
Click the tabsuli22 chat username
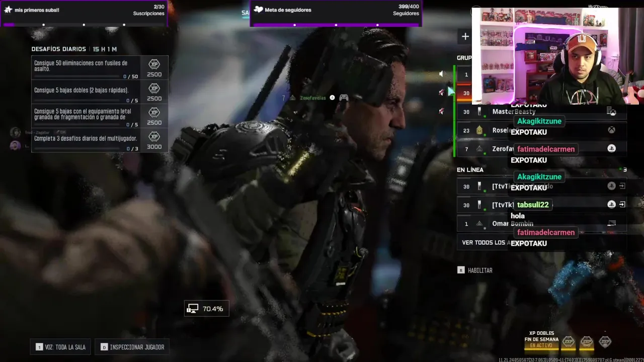pyautogui.click(x=533, y=205)
